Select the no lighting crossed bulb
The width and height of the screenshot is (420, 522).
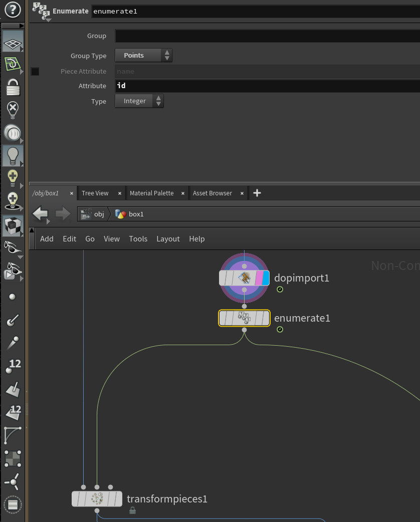[13, 110]
